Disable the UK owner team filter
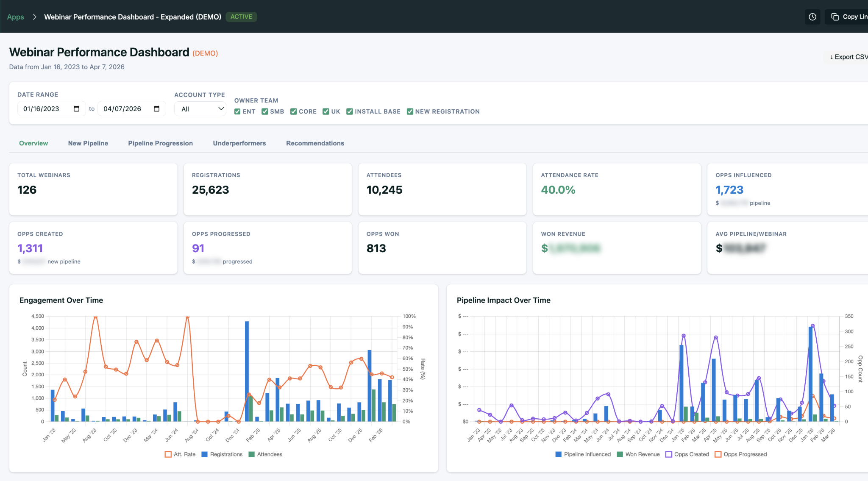The width and height of the screenshot is (868, 481). [325, 111]
